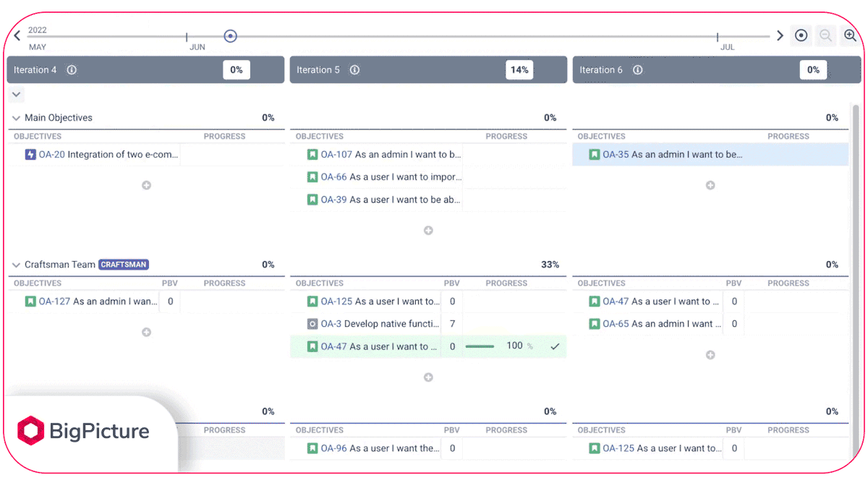This screenshot has width=868, height=488.
Task: Click the JUN marker on the timeline
Action: pos(197,47)
